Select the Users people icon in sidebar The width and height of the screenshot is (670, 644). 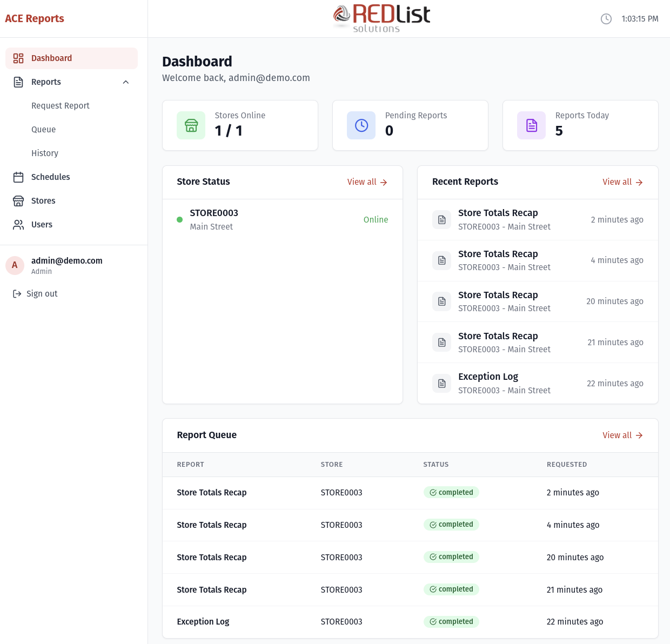coord(18,224)
